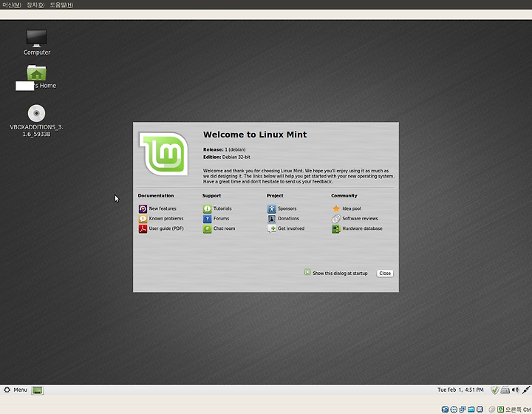Open the Chat room link

pos(225,228)
